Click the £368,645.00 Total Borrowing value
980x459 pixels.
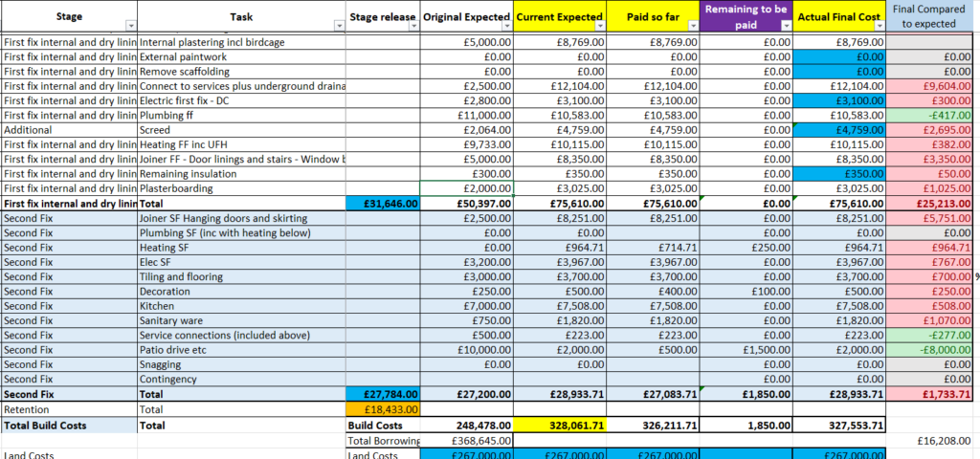(467, 440)
